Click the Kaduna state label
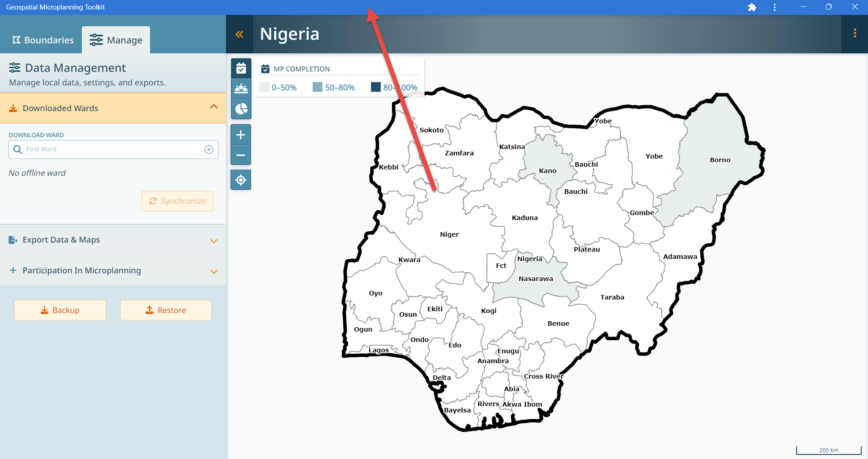Image resolution: width=868 pixels, height=459 pixels. click(x=525, y=218)
